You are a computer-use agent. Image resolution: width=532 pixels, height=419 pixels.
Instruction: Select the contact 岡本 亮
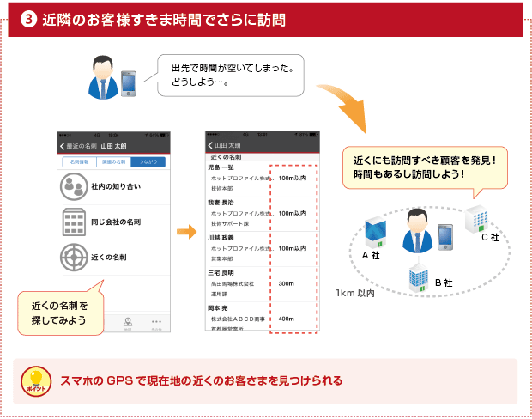point(218,308)
